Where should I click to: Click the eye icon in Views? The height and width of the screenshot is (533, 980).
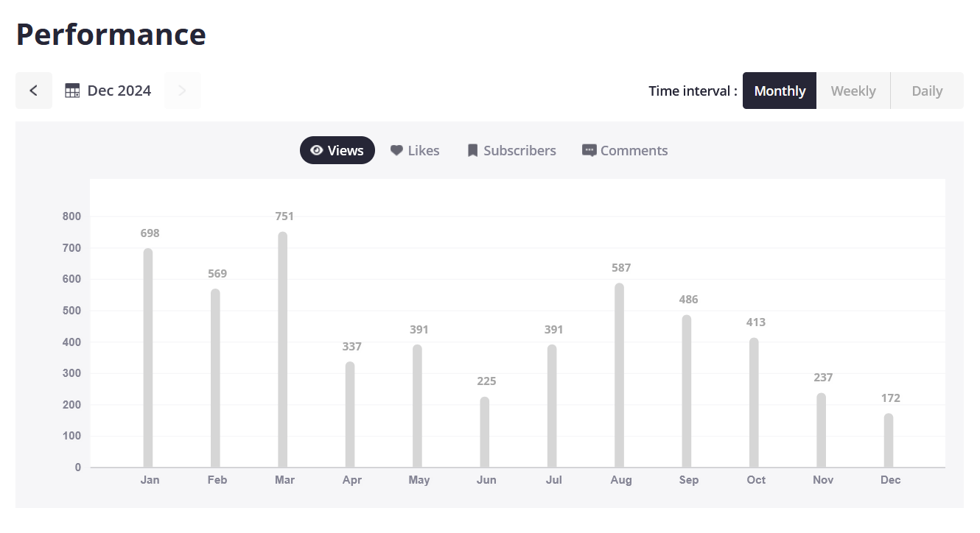tap(317, 150)
